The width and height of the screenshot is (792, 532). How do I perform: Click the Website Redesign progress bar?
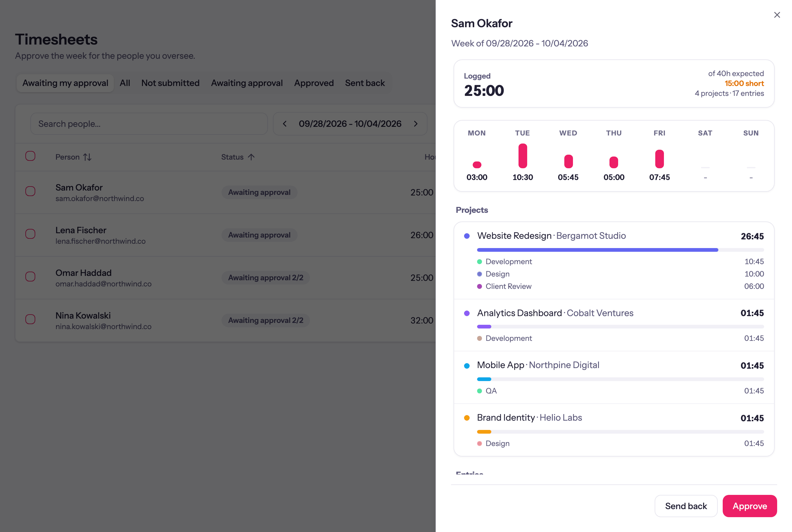click(620, 250)
